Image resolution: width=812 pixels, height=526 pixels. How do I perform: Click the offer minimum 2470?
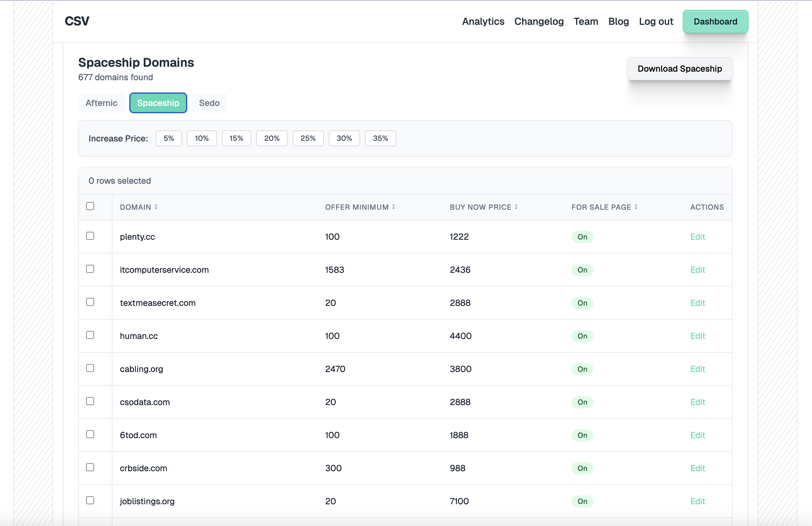(x=335, y=369)
